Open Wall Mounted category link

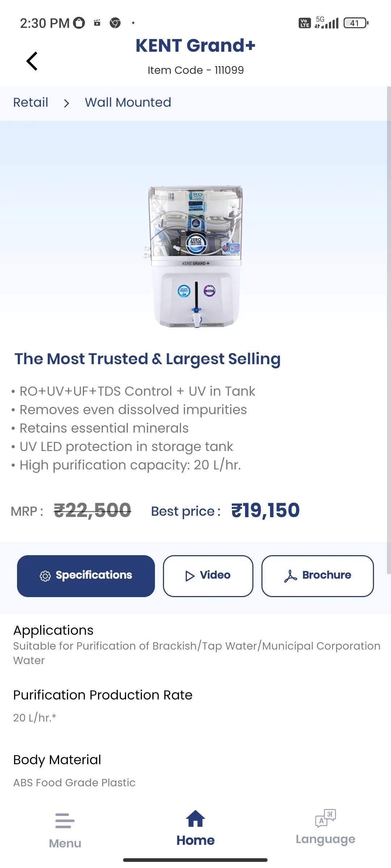(x=128, y=102)
